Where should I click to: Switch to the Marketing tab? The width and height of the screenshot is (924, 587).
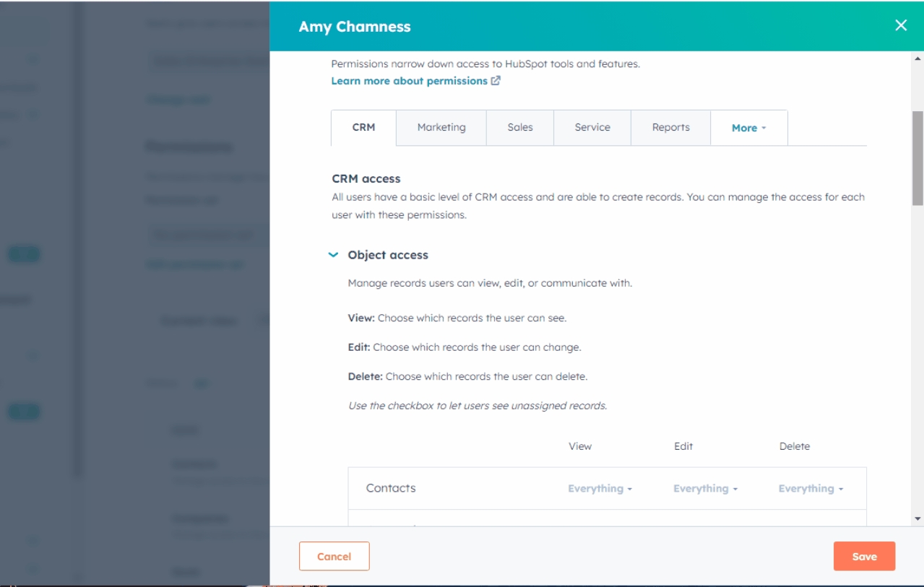(x=441, y=128)
